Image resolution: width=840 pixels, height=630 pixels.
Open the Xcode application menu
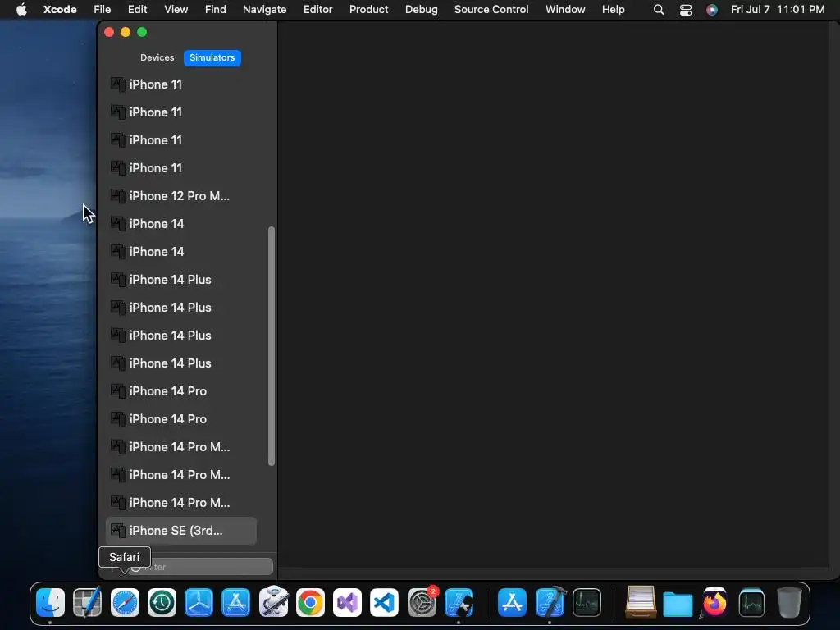[60, 9]
